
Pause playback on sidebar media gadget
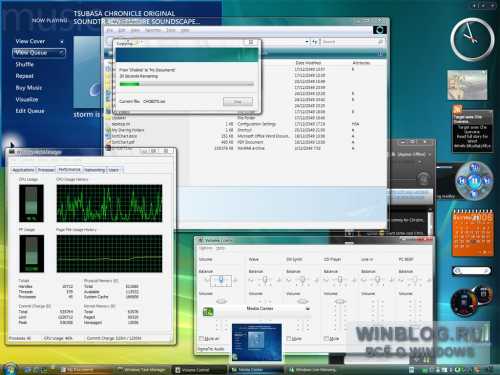click(474, 181)
